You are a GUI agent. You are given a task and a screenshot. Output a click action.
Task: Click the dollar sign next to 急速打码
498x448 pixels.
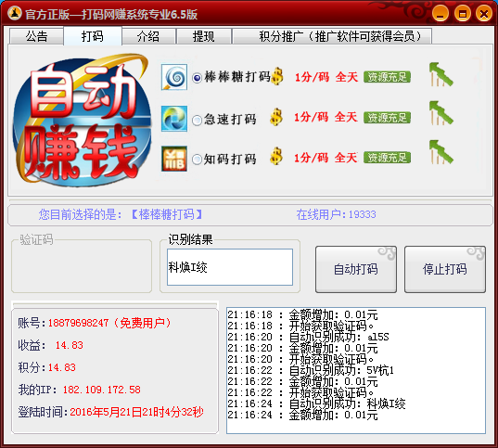[x=276, y=117]
